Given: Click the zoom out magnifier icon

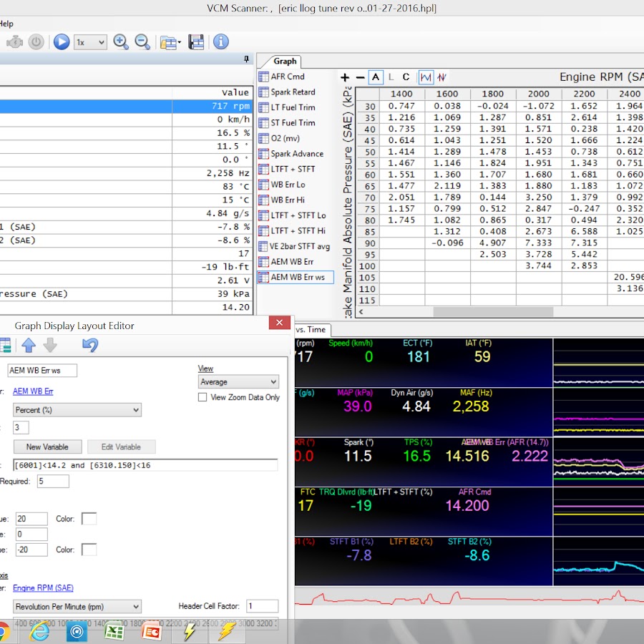Looking at the screenshot, I should 142,42.
